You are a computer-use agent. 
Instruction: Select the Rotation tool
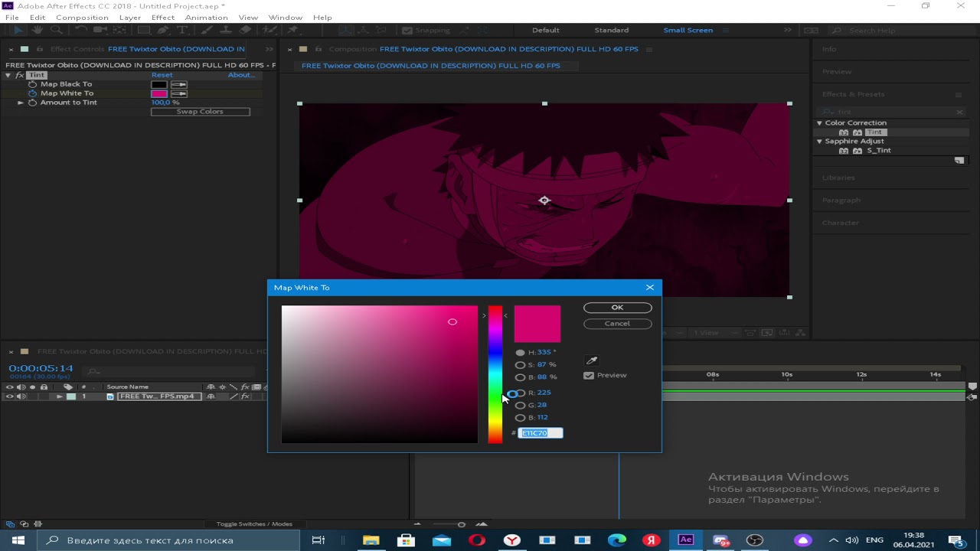(80, 30)
